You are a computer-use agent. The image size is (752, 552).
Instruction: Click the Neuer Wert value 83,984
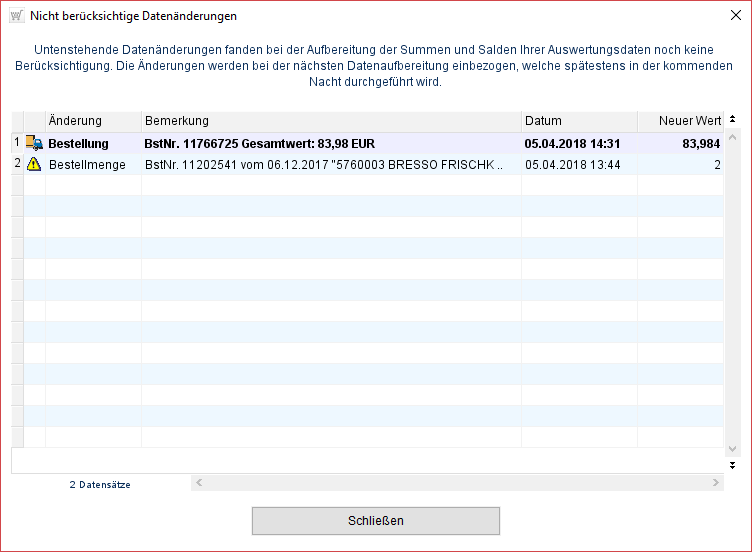(700, 143)
